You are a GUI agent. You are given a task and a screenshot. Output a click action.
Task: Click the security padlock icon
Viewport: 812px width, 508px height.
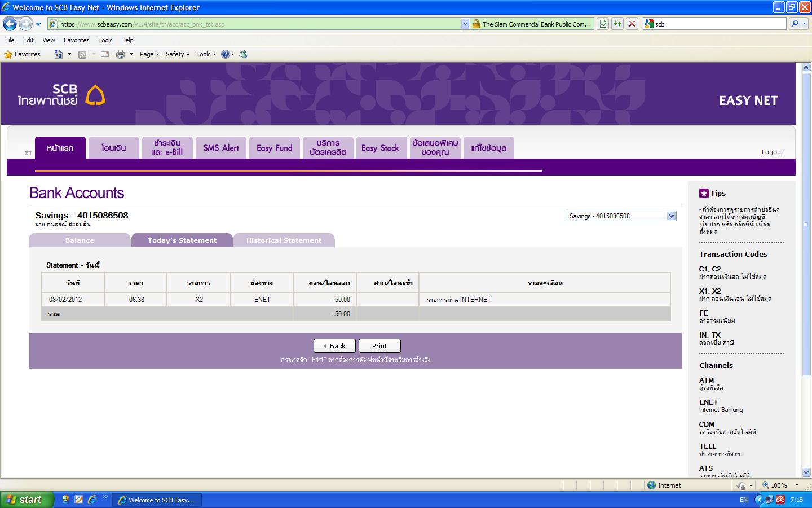[476, 24]
